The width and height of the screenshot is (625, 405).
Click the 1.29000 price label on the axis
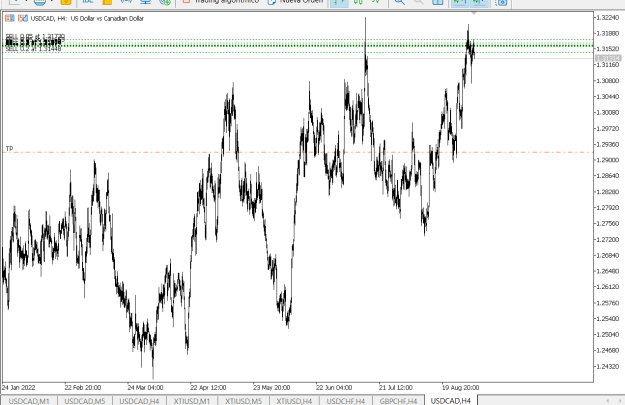click(x=608, y=160)
